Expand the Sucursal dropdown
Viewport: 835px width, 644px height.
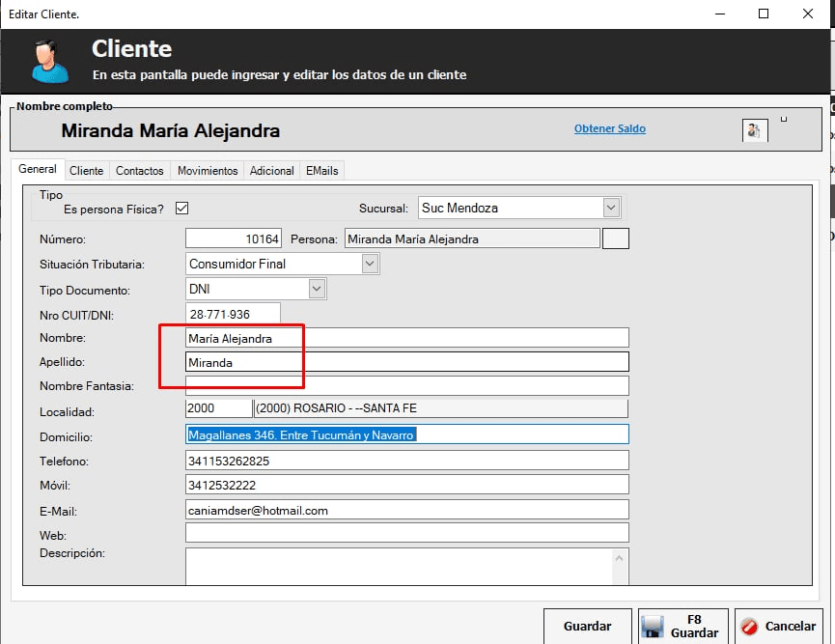pos(610,208)
